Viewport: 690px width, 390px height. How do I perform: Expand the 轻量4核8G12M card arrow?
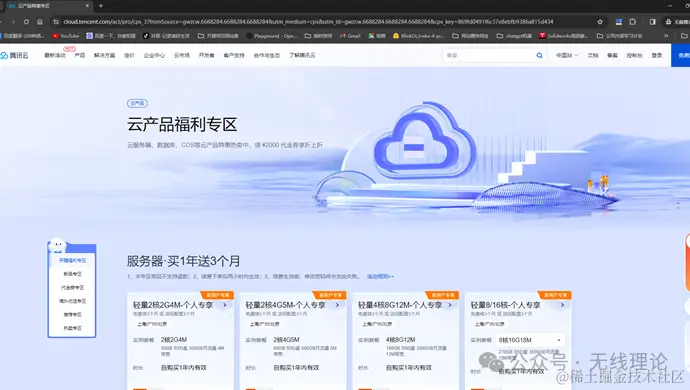[x=450, y=305]
